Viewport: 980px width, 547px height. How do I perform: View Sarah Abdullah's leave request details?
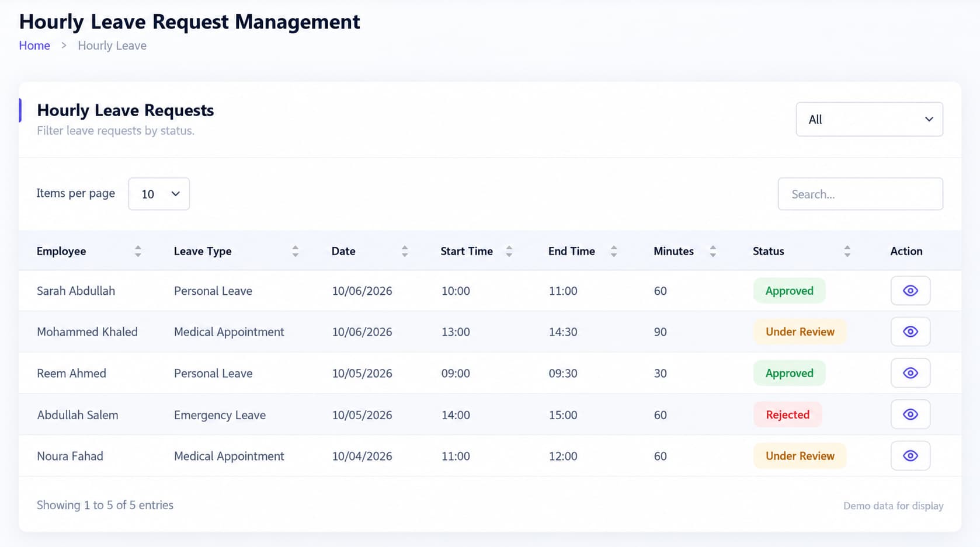[x=910, y=291]
